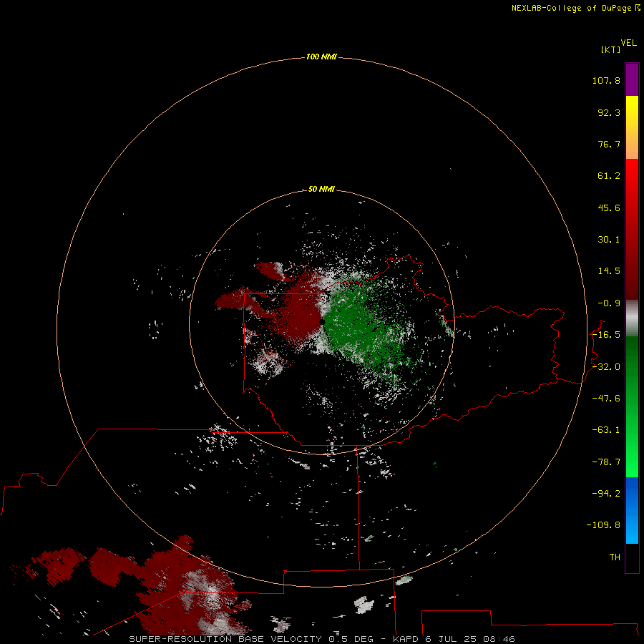The image size is (644, 644).
Task: Click the 107.8 legend value
Action: coord(606,80)
